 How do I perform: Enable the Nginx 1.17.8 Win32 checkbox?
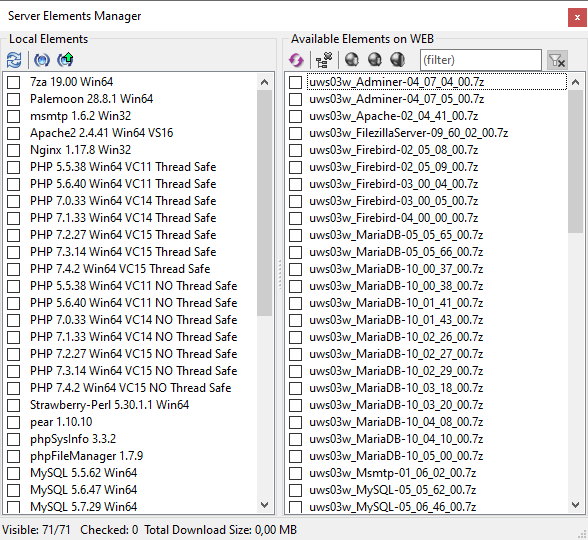point(14,150)
